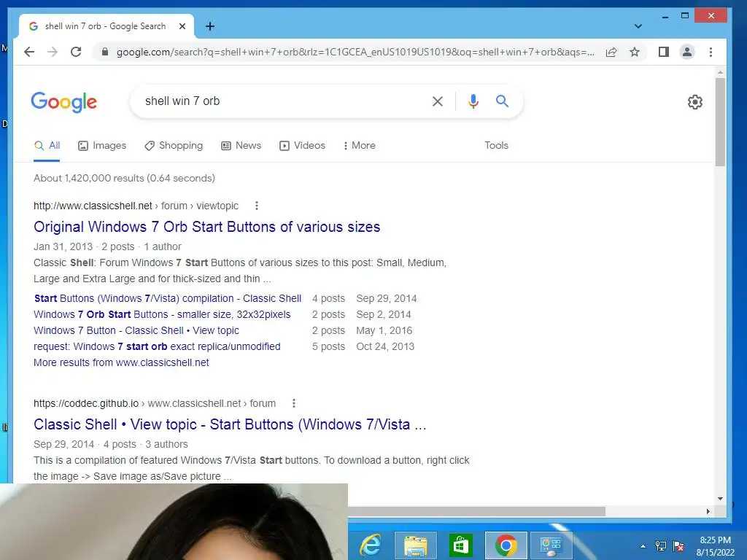Screen dimensions: 747x560
Task: Open the Store app on the taskbar
Action: pyautogui.click(x=460, y=545)
